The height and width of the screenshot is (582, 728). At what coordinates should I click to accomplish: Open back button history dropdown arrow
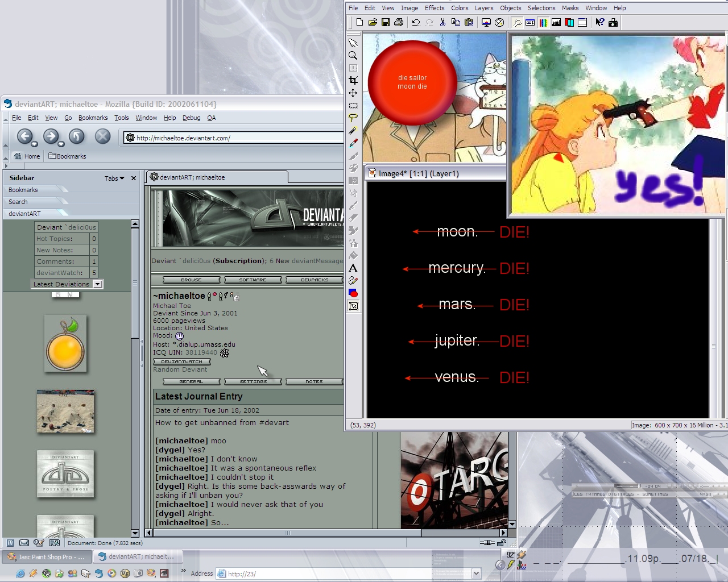pos(35,144)
